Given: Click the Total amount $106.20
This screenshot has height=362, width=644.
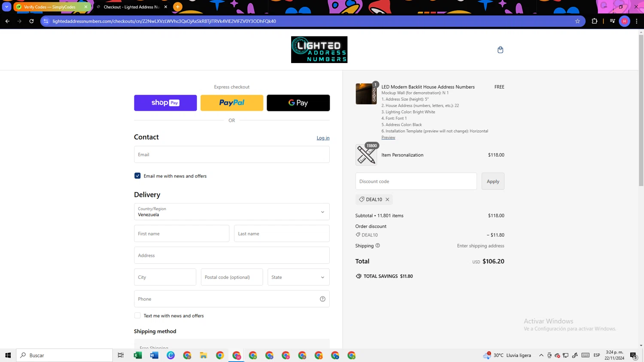Looking at the screenshot, I should 493,261.
